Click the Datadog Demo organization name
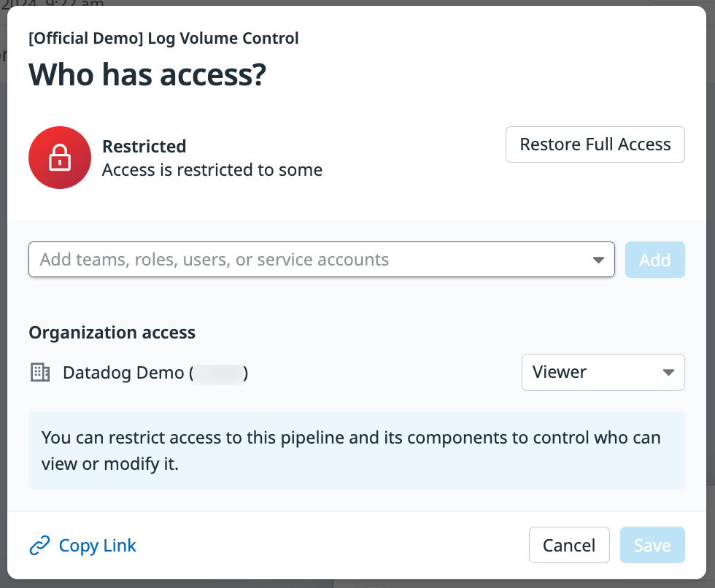 [123, 373]
